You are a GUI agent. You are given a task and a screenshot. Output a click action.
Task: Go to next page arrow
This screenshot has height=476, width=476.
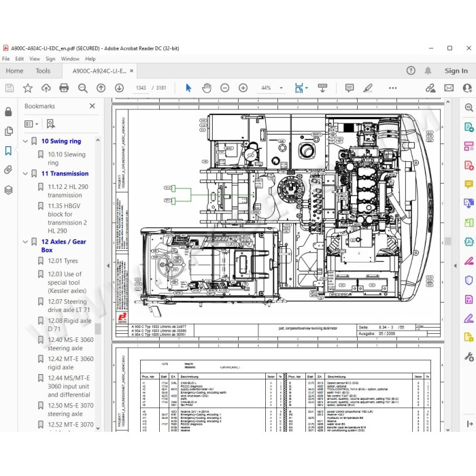pos(119,88)
